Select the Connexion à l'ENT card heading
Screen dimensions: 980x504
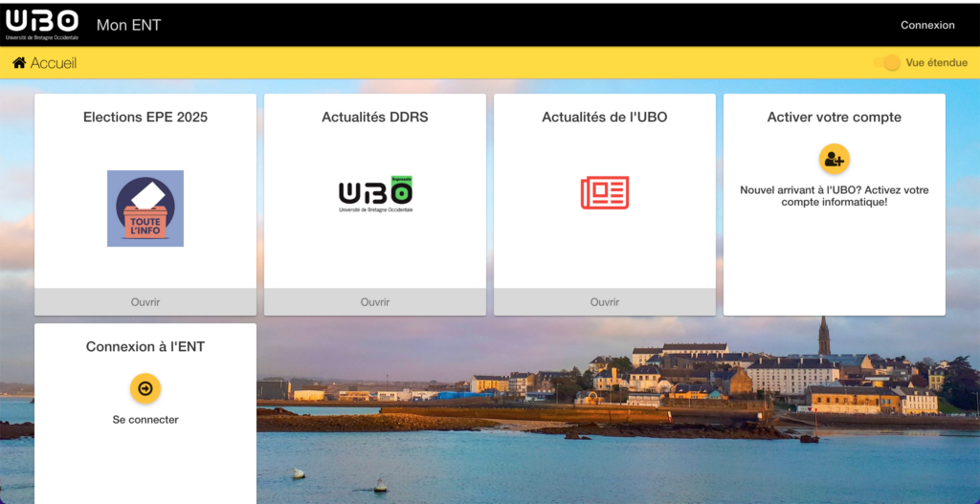point(145,347)
